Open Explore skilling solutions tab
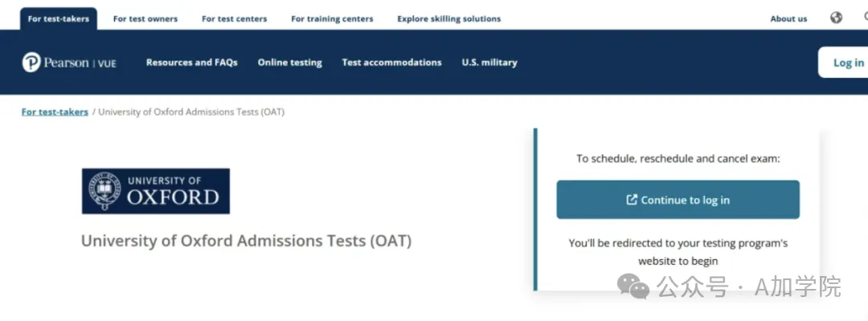The height and width of the screenshot is (321, 868). click(x=449, y=18)
